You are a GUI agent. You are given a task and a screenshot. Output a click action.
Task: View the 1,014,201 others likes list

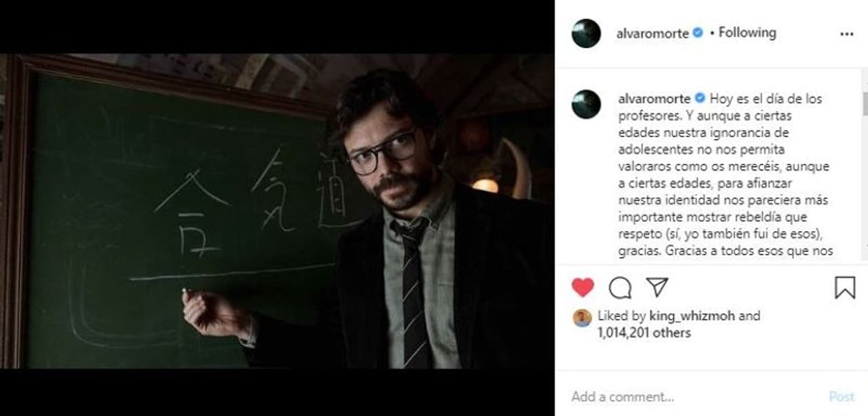pos(644,333)
